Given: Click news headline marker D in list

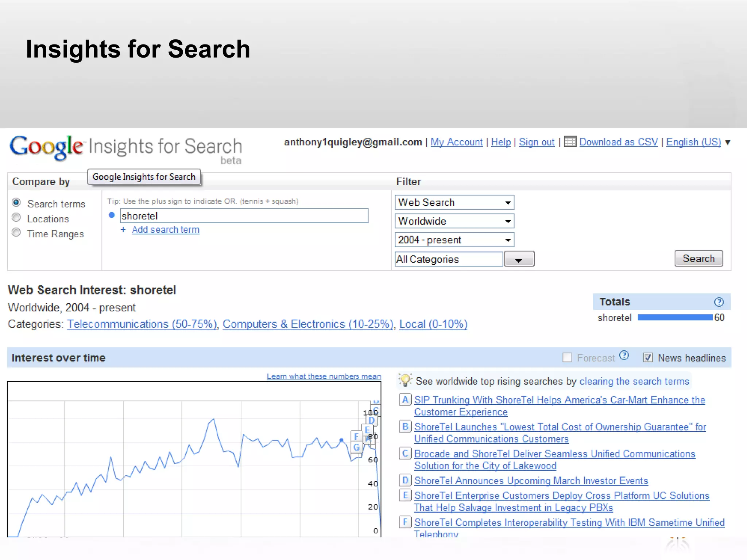Looking at the screenshot, I should point(405,480).
